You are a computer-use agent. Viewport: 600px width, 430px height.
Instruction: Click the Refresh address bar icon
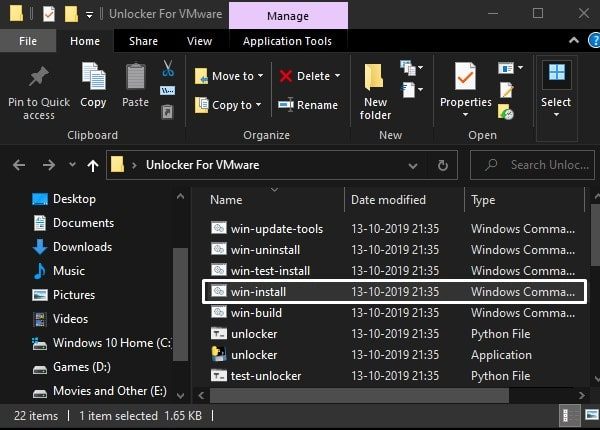(x=443, y=165)
